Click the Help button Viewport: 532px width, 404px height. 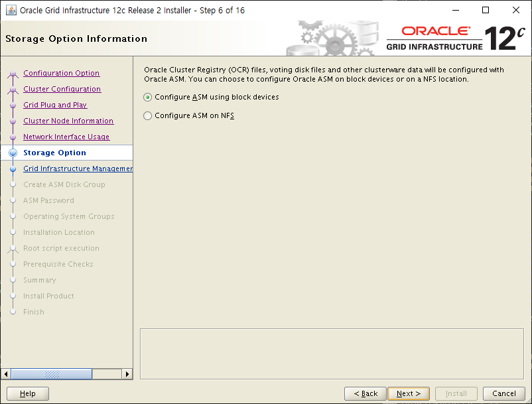pos(28,393)
